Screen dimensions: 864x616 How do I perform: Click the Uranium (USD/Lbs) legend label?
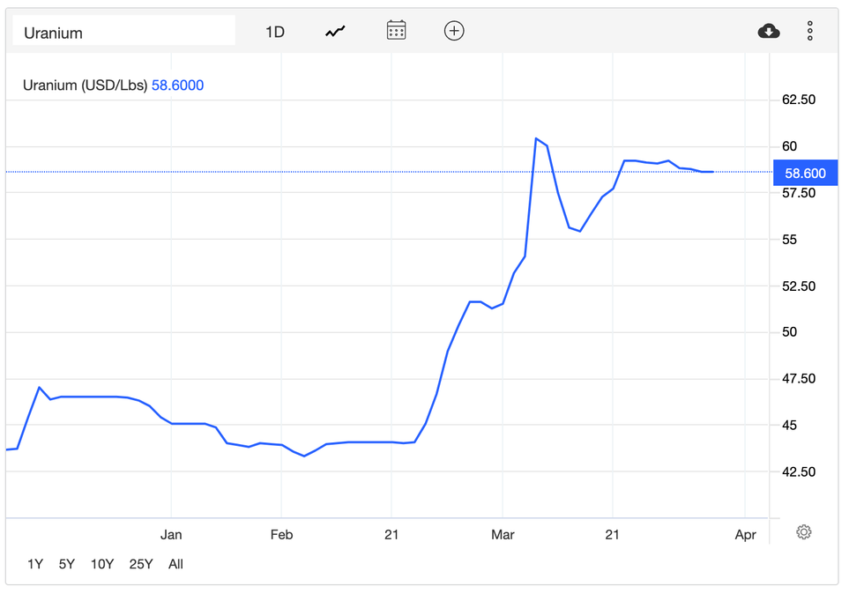pyautogui.click(x=86, y=85)
